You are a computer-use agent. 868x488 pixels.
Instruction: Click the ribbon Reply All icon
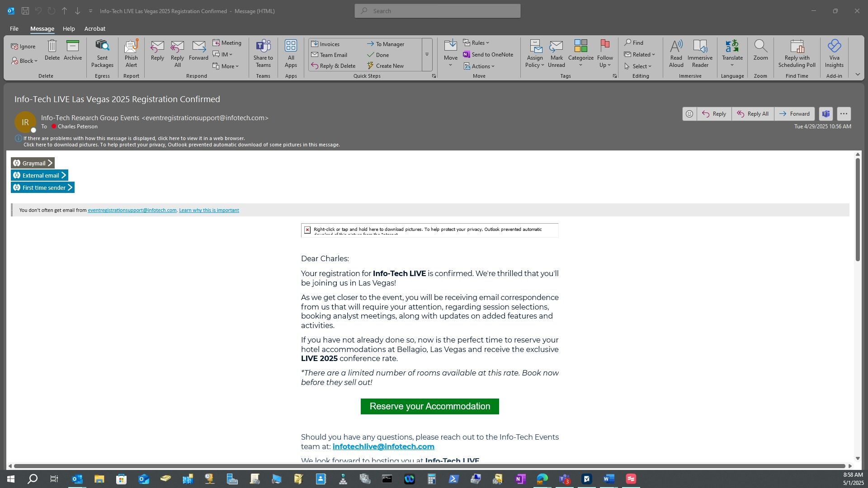click(177, 54)
